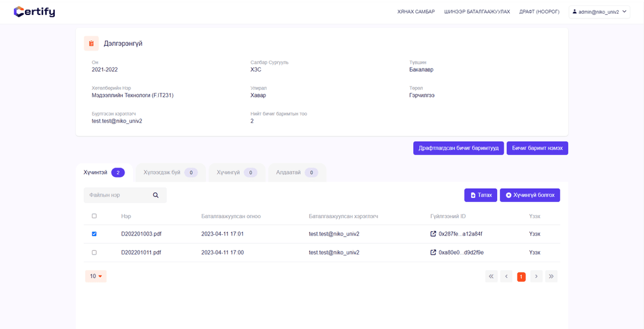The image size is (644, 329).
Task: Focus the Файлын нэр search field
Action: pos(118,195)
